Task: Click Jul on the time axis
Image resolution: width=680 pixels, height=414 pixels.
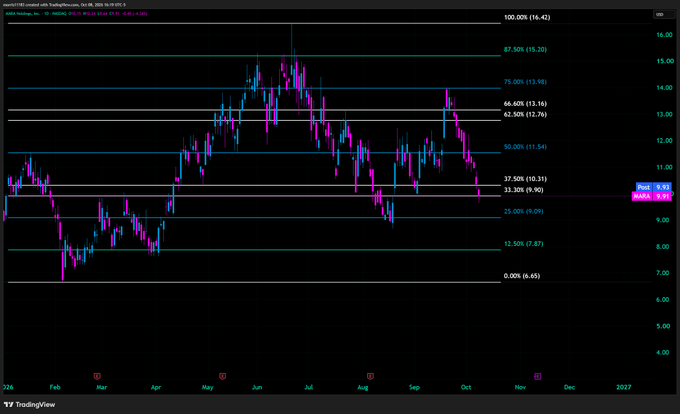Action: (308, 387)
